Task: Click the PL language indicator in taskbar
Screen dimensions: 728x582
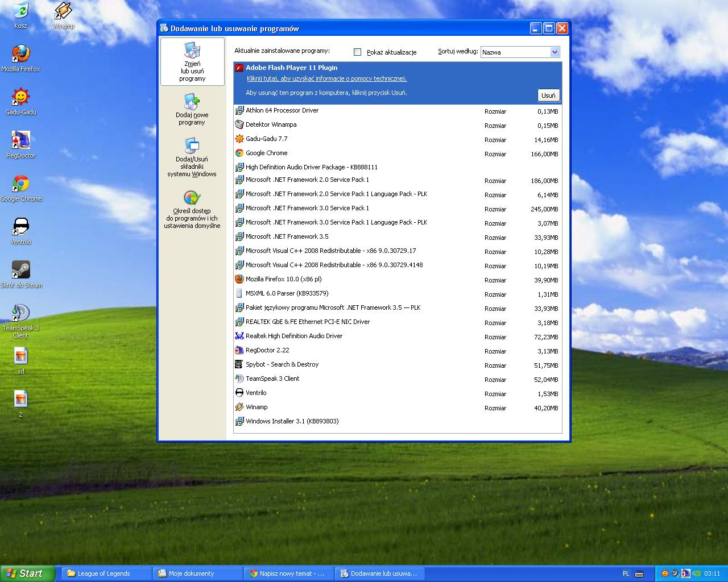Action: coord(626,573)
